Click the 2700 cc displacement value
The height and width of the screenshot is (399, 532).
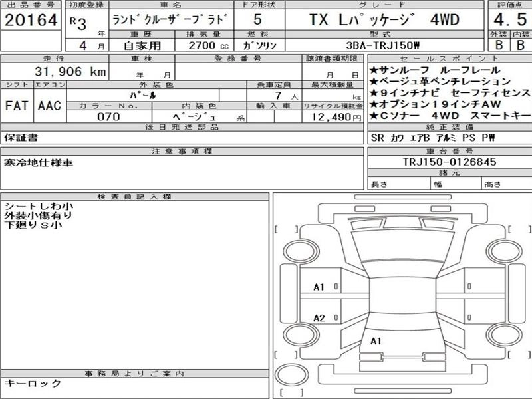(x=209, y=45)
